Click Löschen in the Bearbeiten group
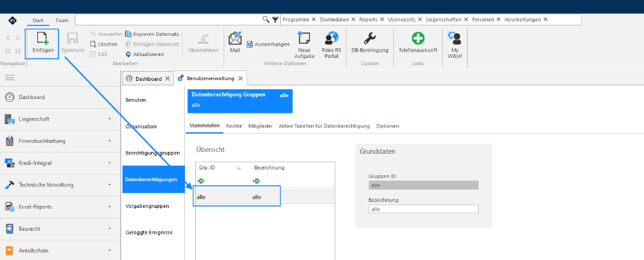644x260 pixels. point(104,44)
